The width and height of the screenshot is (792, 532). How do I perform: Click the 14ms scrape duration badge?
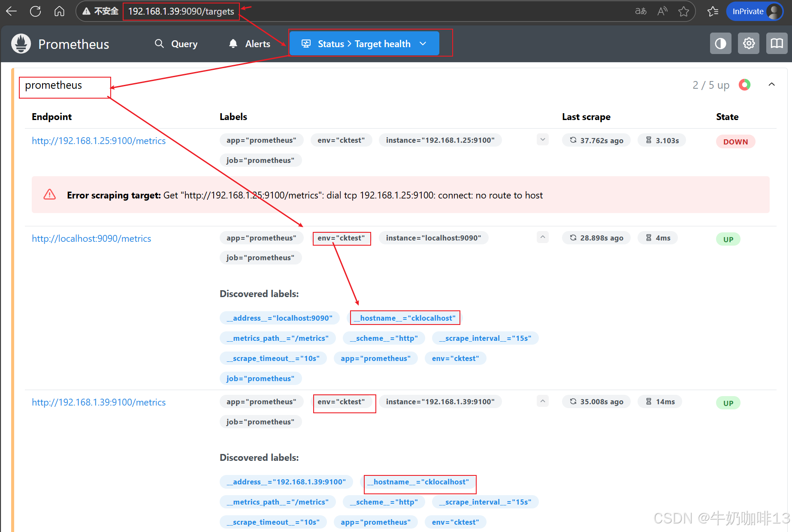tap(660, 402)
